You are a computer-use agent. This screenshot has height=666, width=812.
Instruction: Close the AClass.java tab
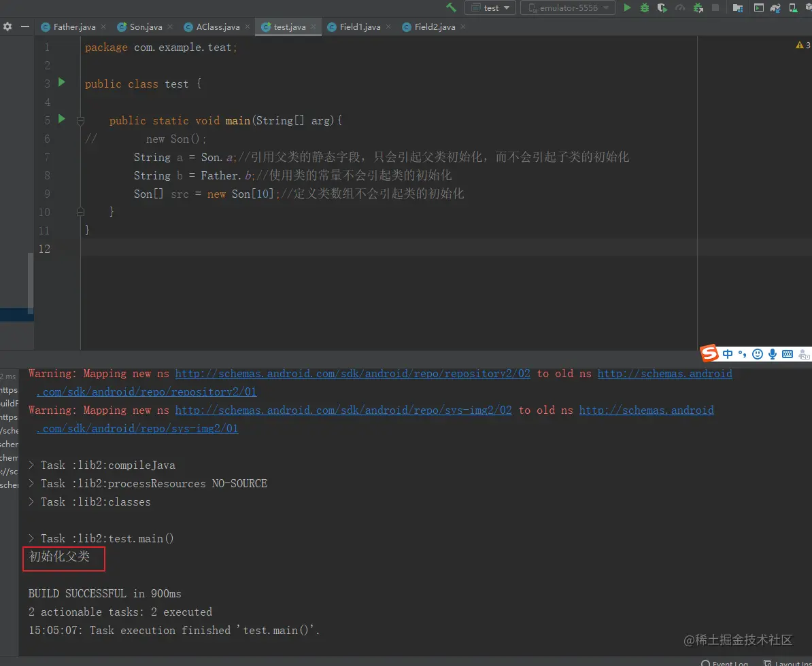pyautogui.click(x=248, y=27)
